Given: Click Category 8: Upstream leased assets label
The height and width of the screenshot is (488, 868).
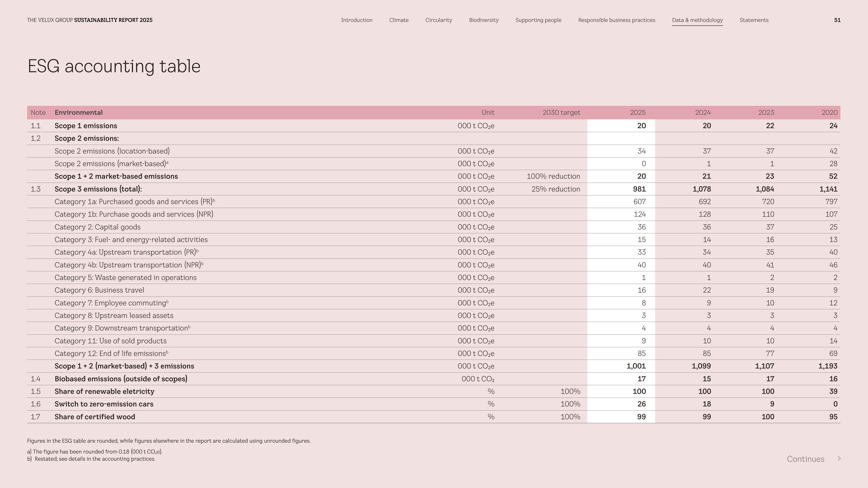Looking at the screenshot, I should point(114,316).
